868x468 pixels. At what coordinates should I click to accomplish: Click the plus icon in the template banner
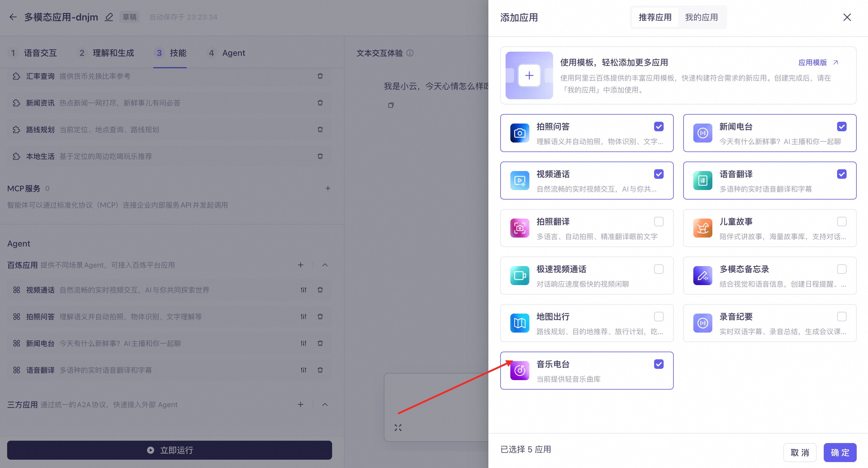(529, 75)
